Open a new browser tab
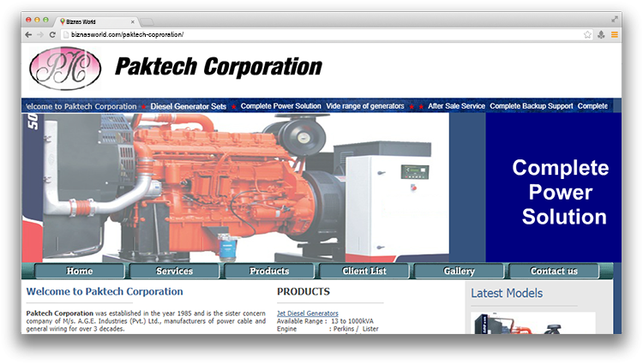 [147, 21]
